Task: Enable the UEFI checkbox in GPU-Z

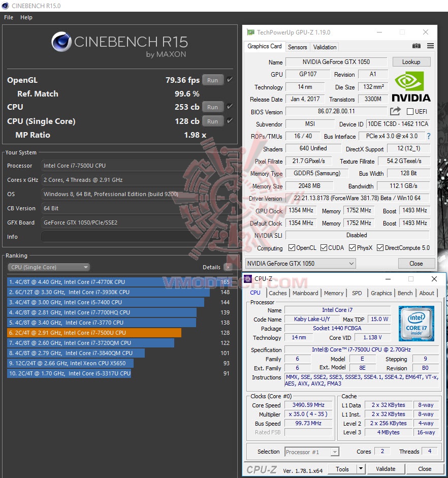Action: tap(410, 112)
